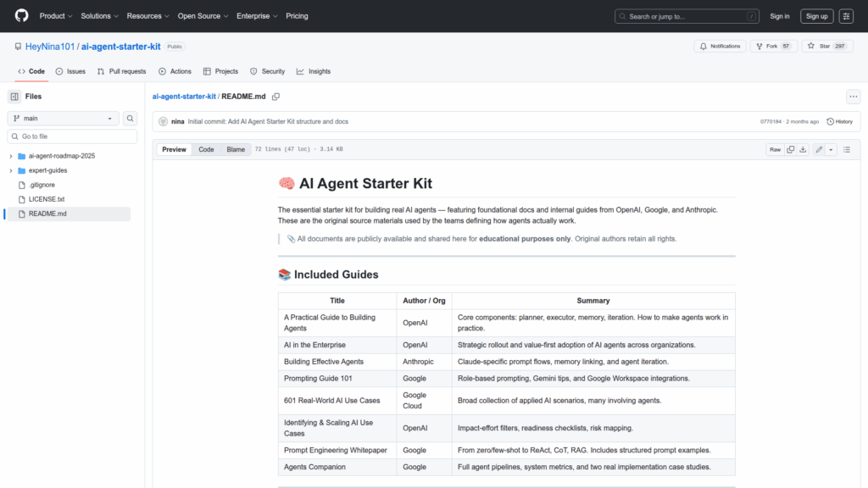Screen dimensions: 868x488
Task: Expand the expert-guides folder chevron
Action: pos(11,170)
